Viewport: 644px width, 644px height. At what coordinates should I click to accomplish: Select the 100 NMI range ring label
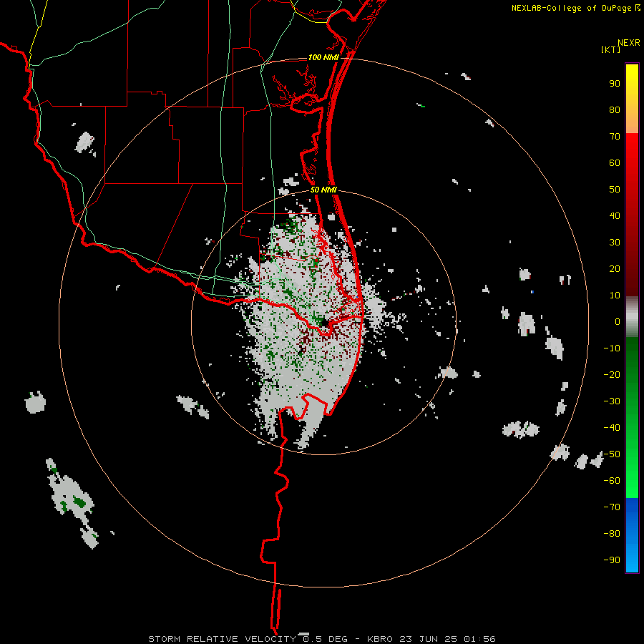tap(323, 57)
